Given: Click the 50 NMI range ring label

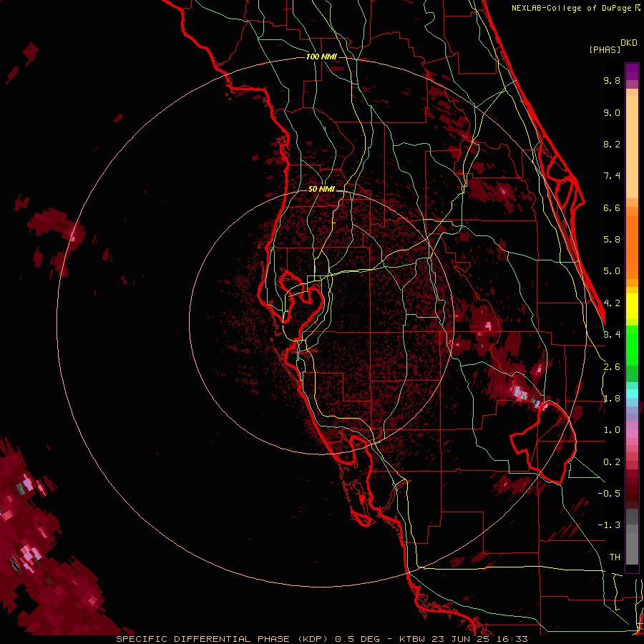Looking at the screenshot, I should point(321,189).
